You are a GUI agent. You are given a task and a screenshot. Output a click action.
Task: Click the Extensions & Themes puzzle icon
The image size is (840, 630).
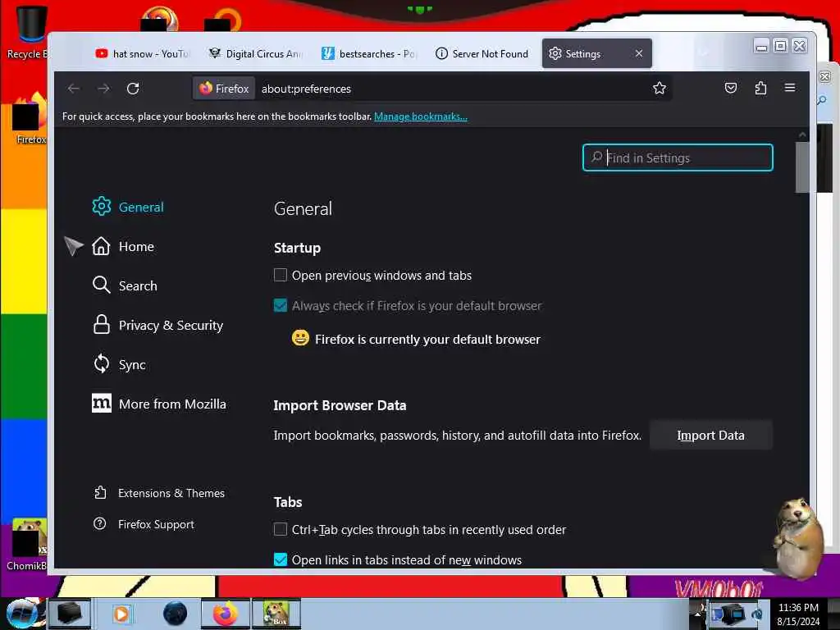[x=100, y=492]
